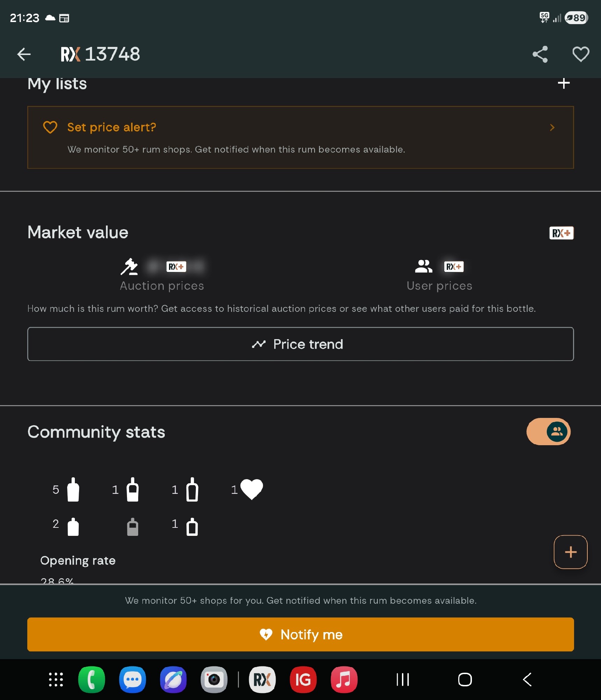Tap the empty bottle outline icon

coord(192,490)
